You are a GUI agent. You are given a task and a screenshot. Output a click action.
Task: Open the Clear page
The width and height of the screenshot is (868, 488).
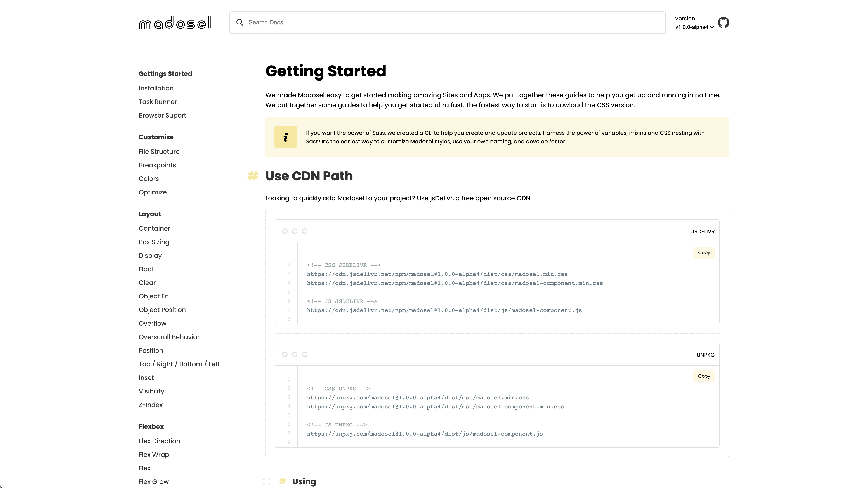click(x=147, y=282)
